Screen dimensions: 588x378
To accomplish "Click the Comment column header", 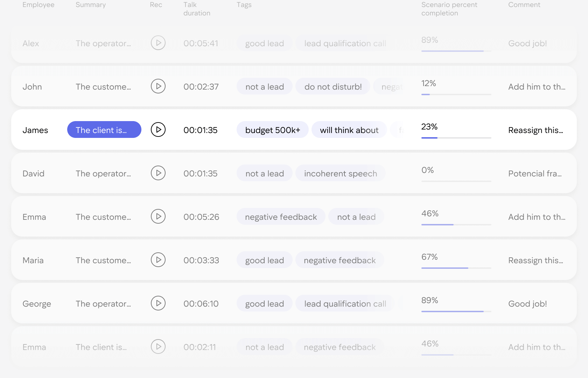I will (524, 5).
